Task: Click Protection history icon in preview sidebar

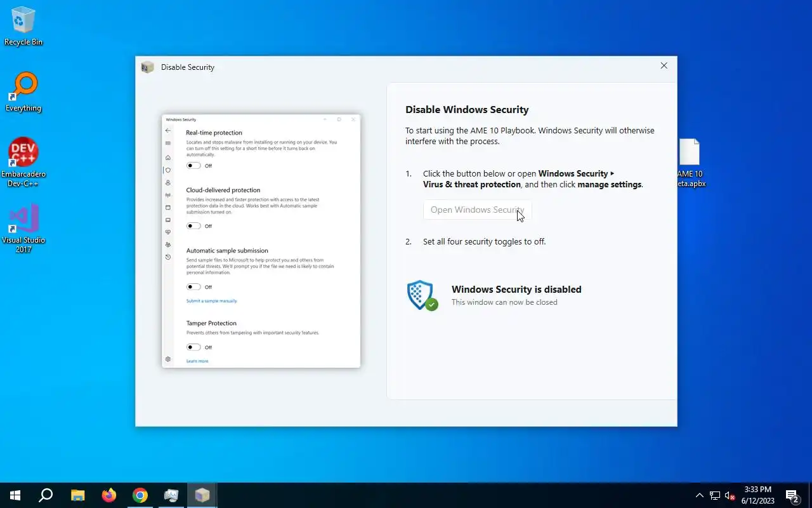Action: [x=168, y=257]
